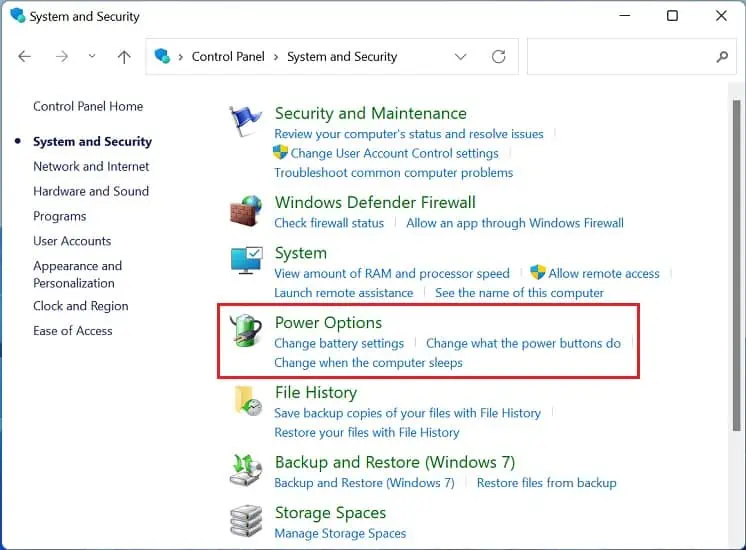
Task: Click Check firewall status link
Action: [x=329, y=223]
